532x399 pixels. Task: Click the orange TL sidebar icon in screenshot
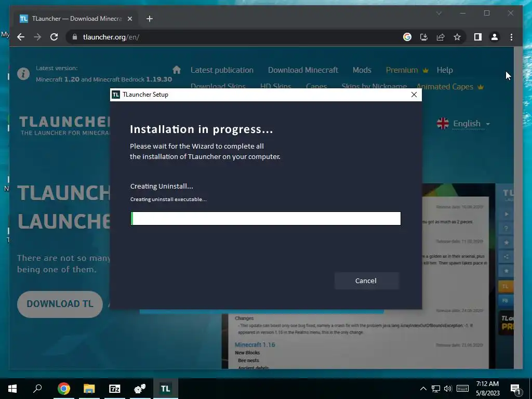pyautogui.click(x=506, y=286)
